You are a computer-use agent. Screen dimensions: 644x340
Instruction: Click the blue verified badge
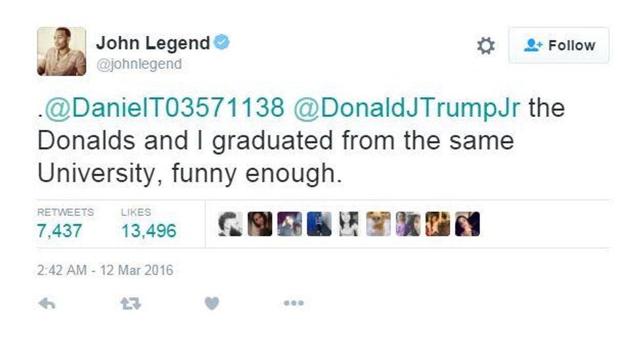(x=222, y=42)
